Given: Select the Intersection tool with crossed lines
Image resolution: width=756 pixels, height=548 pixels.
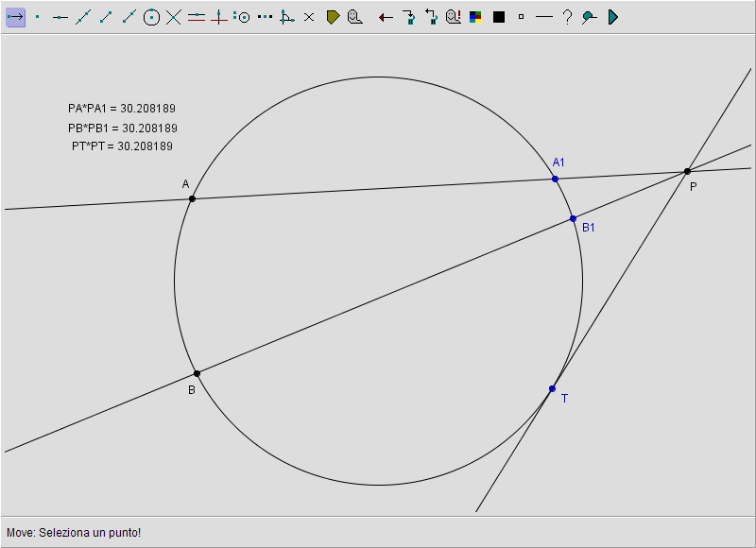Looking at the screenshot, I should point(174,17).
